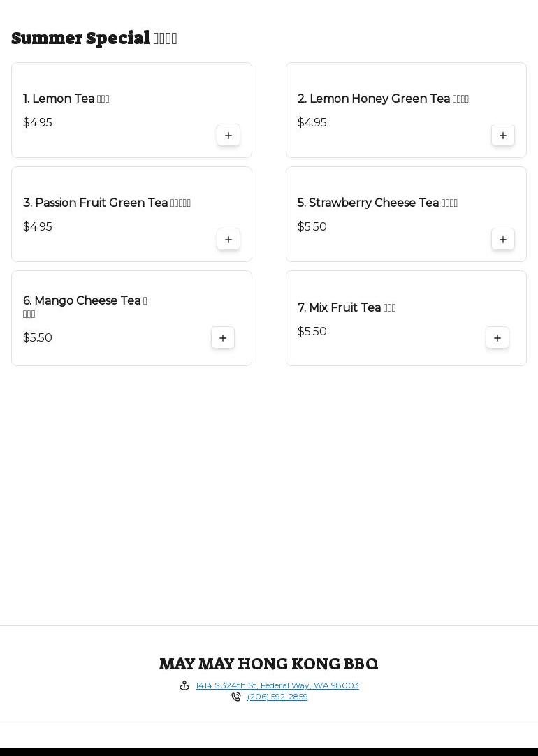Click the phone icon in footer
The image size is (538, 756).
[x=235, y=697]
